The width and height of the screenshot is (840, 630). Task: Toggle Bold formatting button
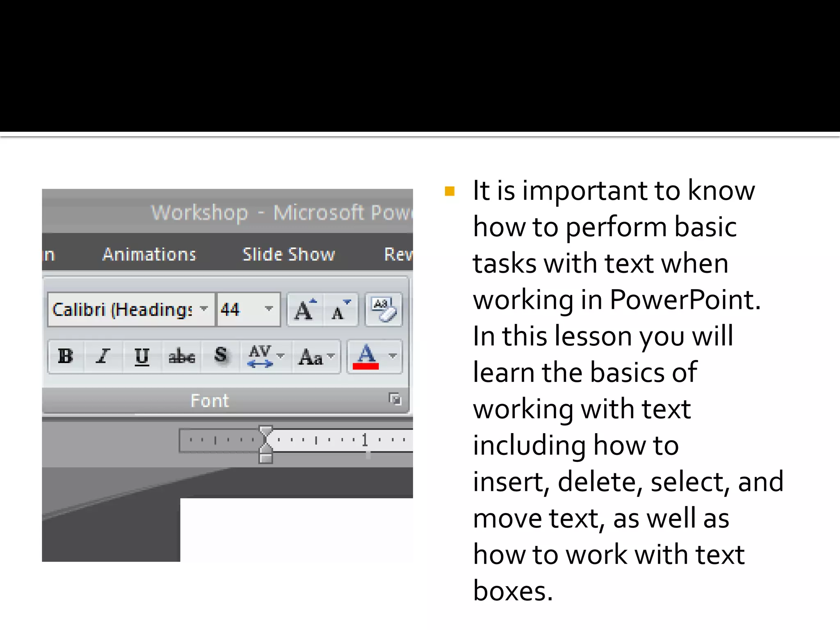pyautogui.click(x=66, y=356)
